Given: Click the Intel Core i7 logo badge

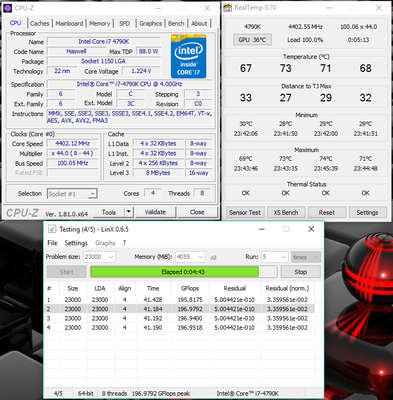Looking at the screenshot, I should click(188, 56).
